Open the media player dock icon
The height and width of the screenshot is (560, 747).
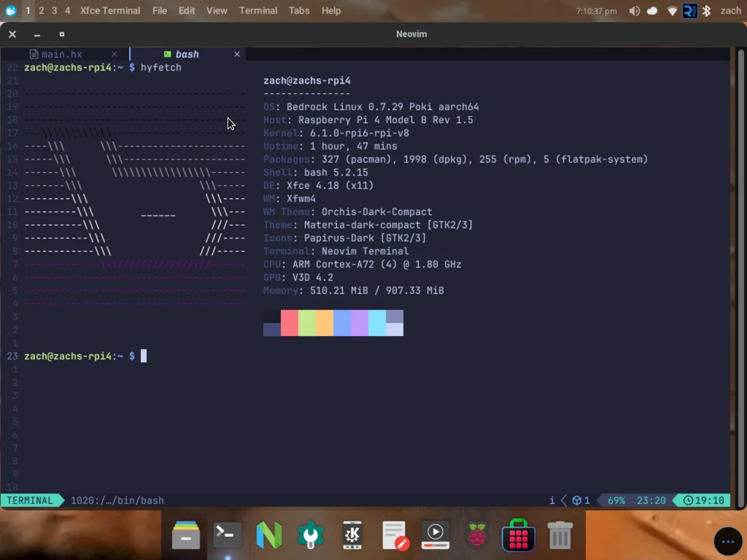(435, 534)
